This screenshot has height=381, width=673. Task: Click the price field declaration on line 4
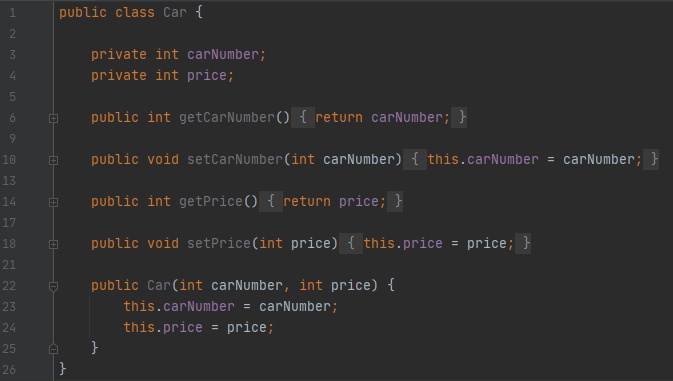[207, 76]
